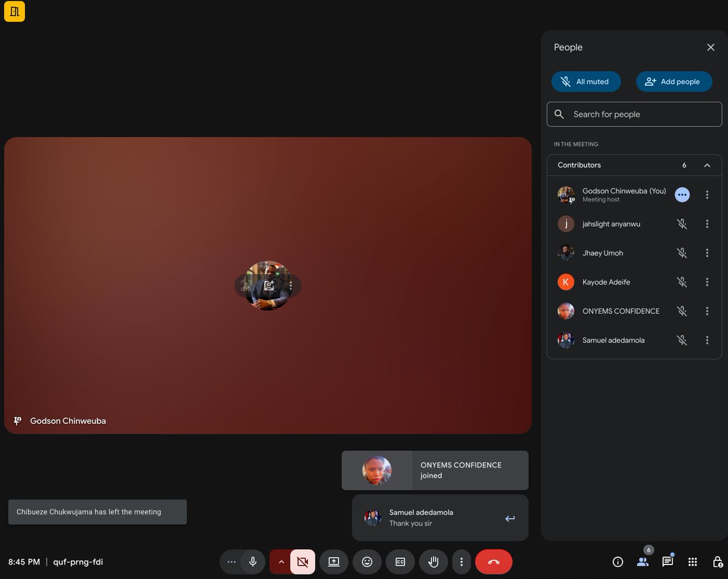
Task: Open host controls lock icon
Action: pos(718,562)
